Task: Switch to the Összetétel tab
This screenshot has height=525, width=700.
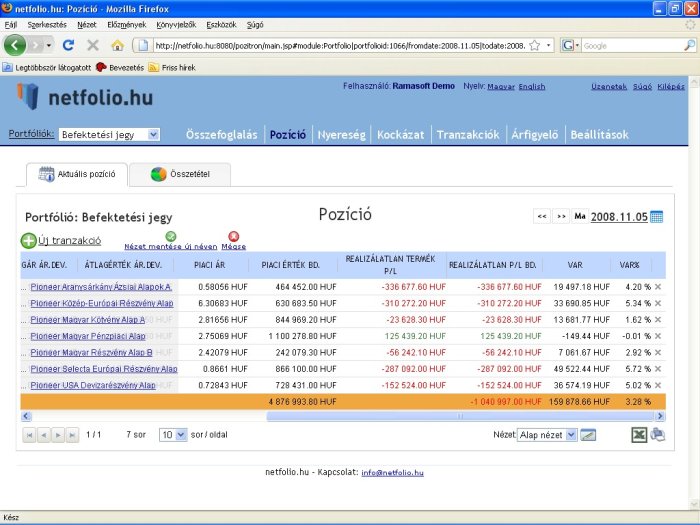Action: pos(180,174)
